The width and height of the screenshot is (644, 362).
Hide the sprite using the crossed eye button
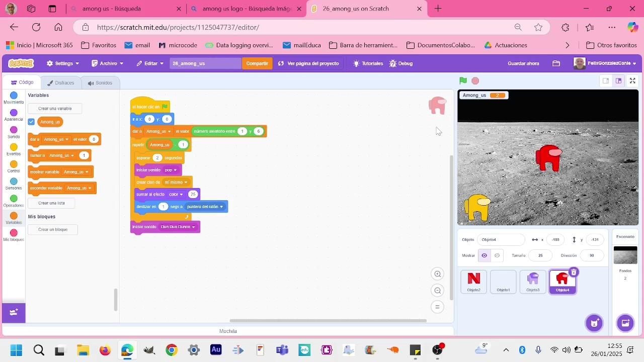[x=497, y=255]
